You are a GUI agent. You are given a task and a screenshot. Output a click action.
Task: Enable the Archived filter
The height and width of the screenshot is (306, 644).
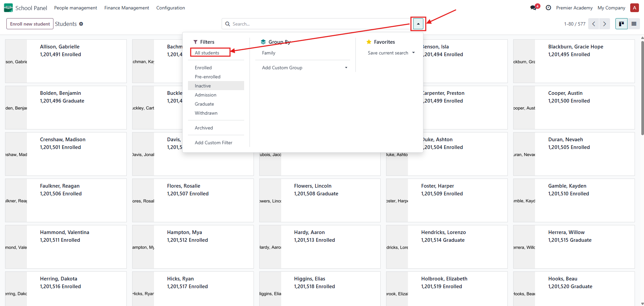pos(203,128)
